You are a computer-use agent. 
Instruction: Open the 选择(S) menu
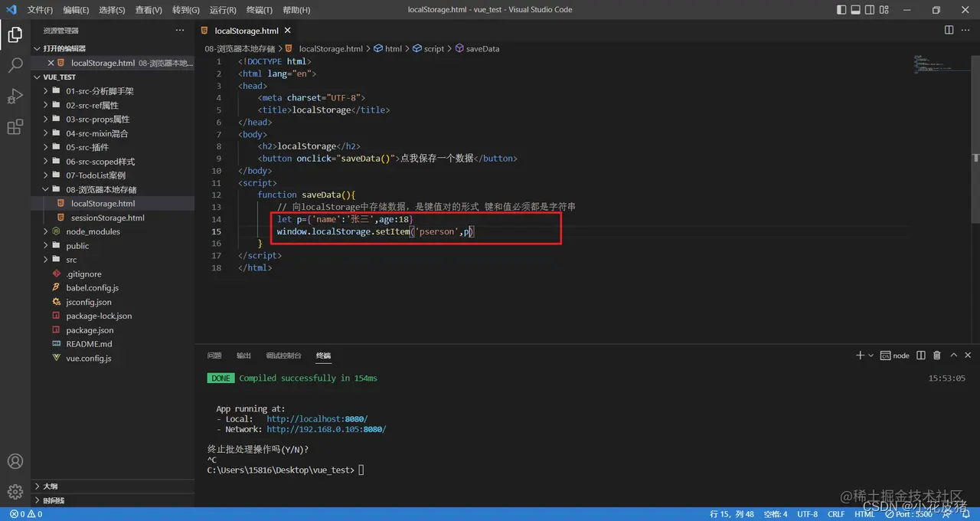coord(112,10)
